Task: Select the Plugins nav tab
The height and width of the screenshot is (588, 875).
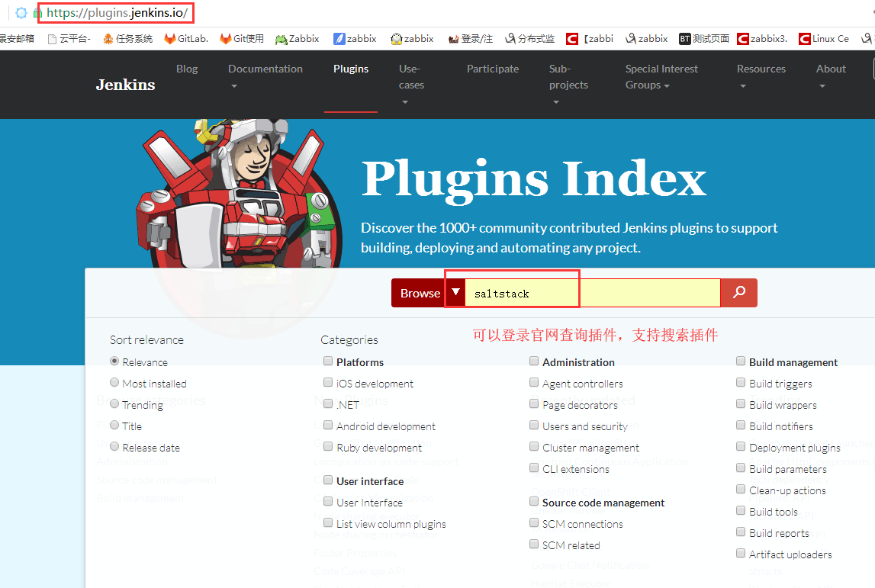Action: pos(351,69)
